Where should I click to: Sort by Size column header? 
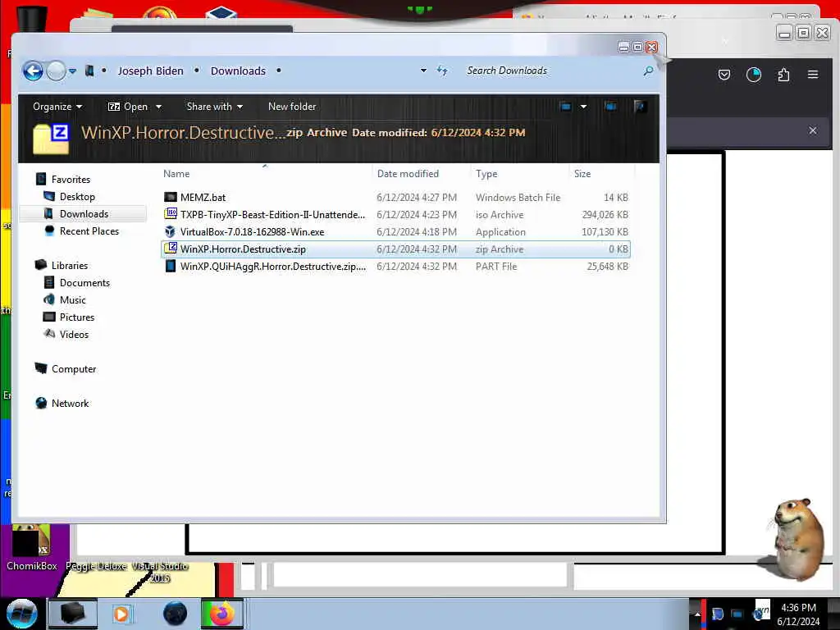pos(582,174)
